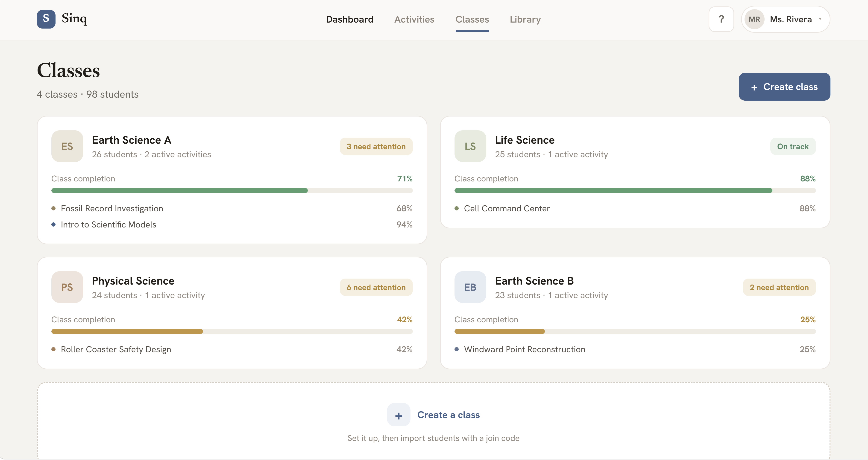
Task: Click the Sinq logo icon
Action: [46, 19]
